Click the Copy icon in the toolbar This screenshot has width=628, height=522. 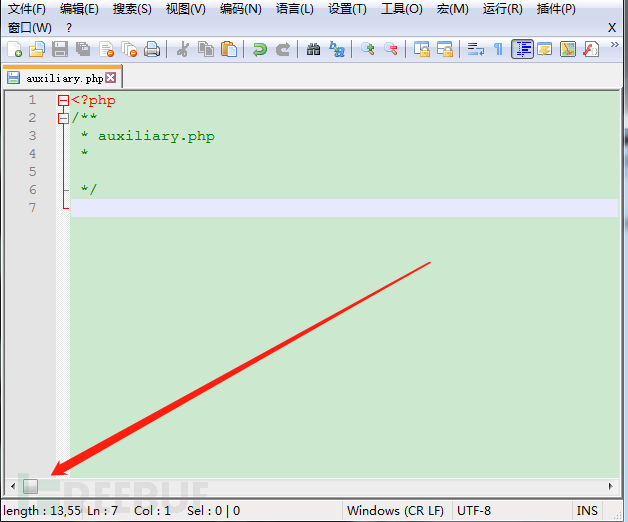pyautogui.click(x=206, y=50)
